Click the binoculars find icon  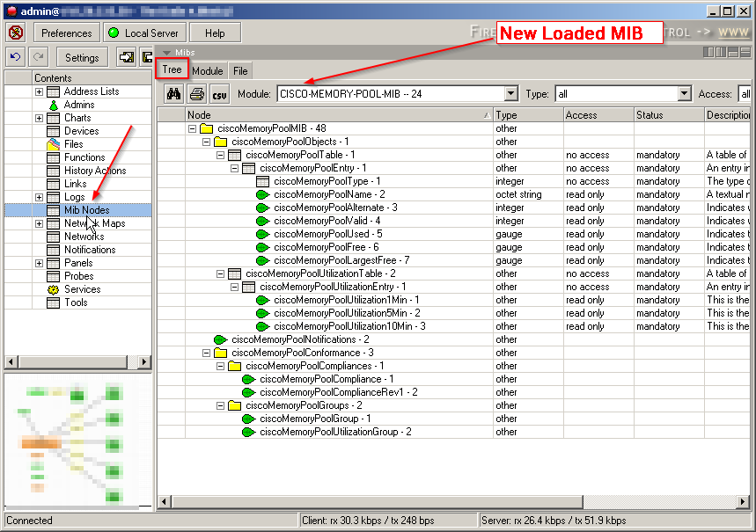point(173,94)
